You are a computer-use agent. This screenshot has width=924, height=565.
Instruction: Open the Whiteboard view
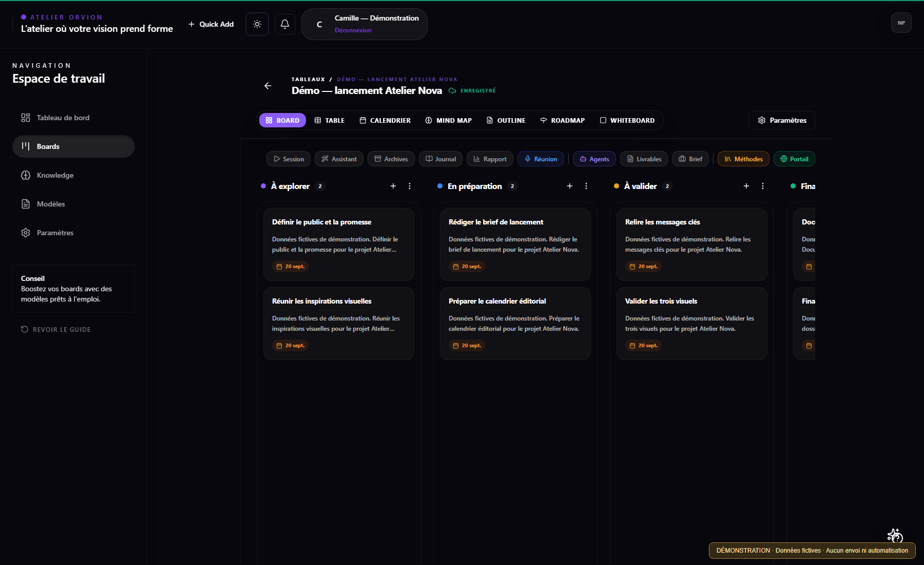click(627, 120)
